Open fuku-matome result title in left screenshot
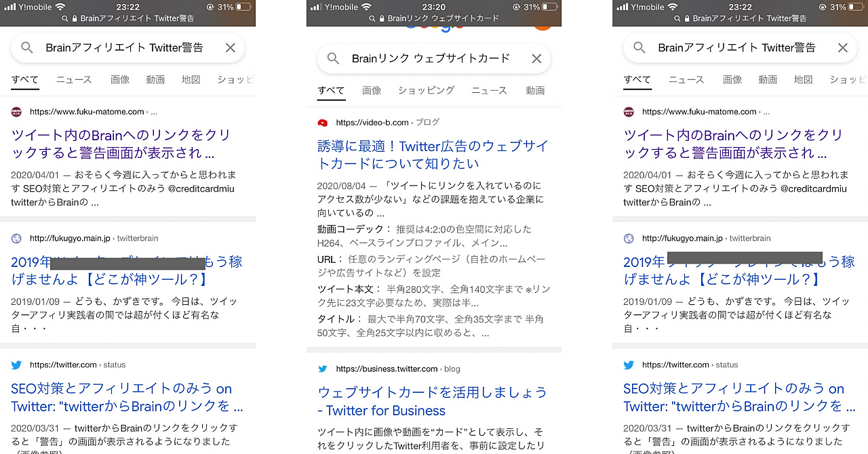Viewport: 868px width, 454px height. 121,144
